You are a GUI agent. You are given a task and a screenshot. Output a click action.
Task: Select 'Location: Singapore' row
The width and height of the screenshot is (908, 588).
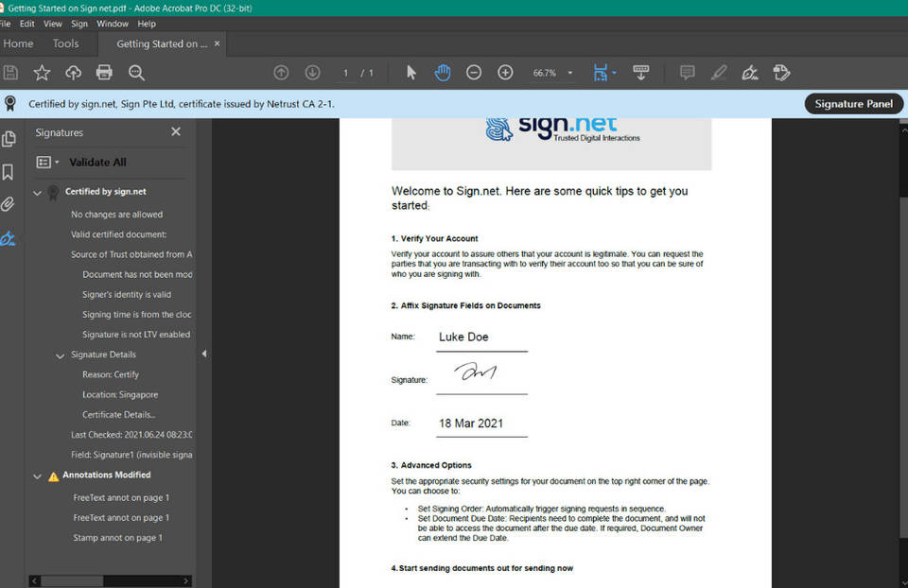120,395
